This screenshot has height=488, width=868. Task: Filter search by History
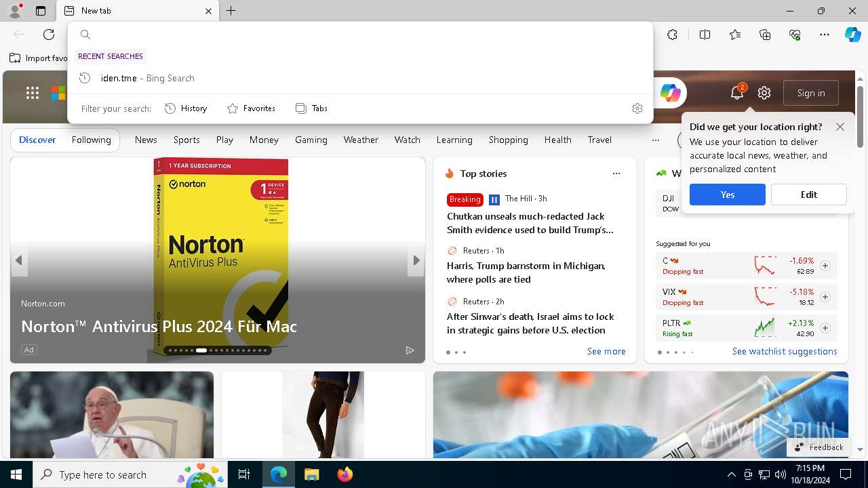coord(186,108)
